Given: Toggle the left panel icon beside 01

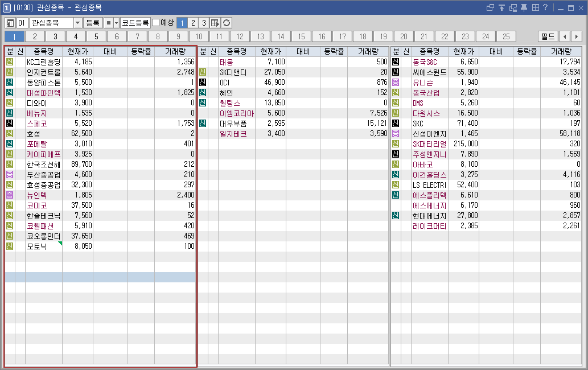Looking at the screenshot, I should [x=10, y=23].
